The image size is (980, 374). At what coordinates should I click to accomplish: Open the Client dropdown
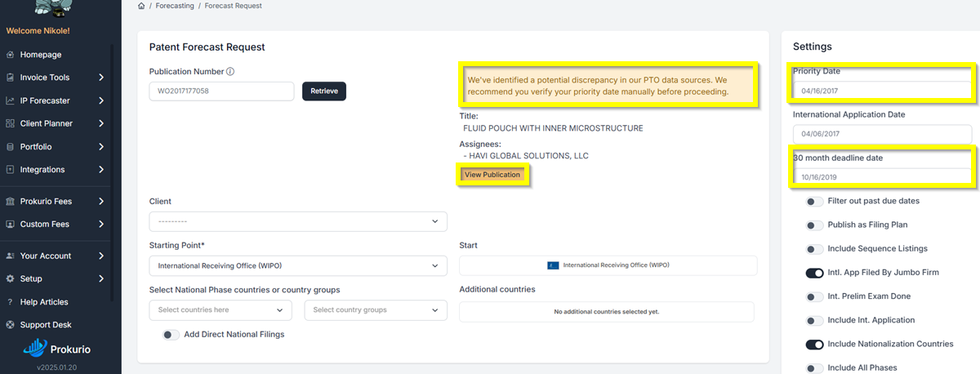coord(298,221)
